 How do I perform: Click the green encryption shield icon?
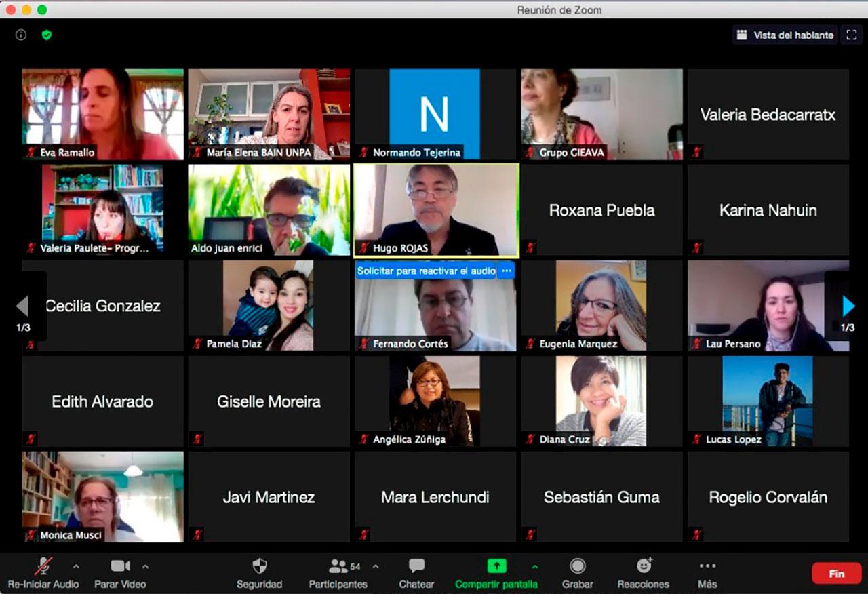(47, 35)
